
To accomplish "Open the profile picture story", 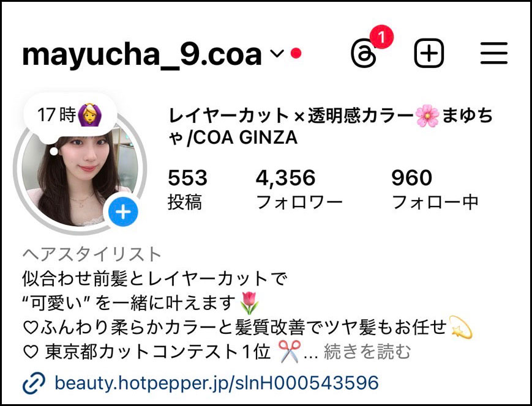I will pos(80,176).
